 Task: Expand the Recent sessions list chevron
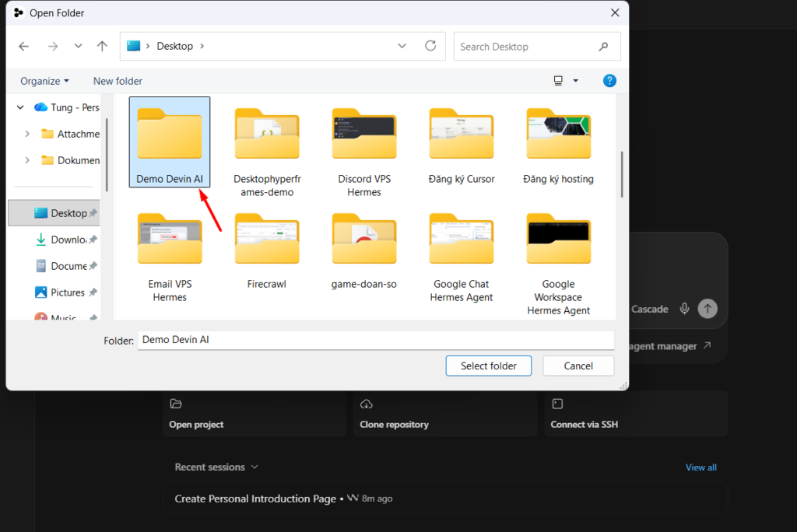255,467
